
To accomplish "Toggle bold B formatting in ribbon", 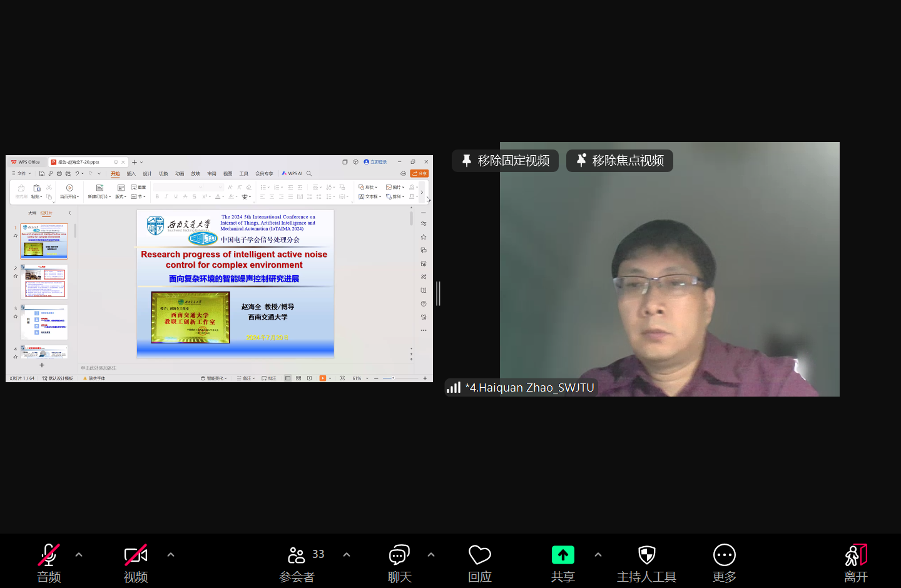I will coord(157,196).
